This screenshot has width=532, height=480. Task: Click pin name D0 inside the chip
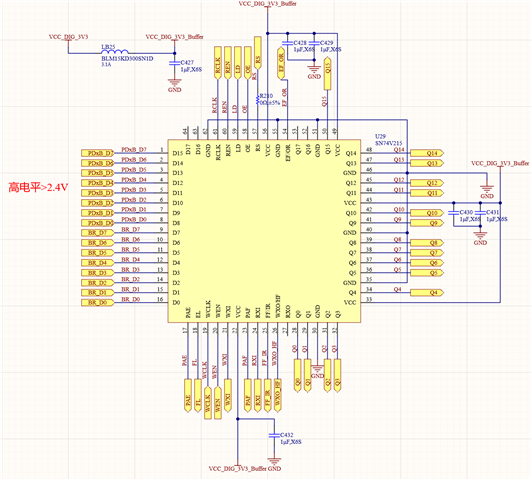176,303
